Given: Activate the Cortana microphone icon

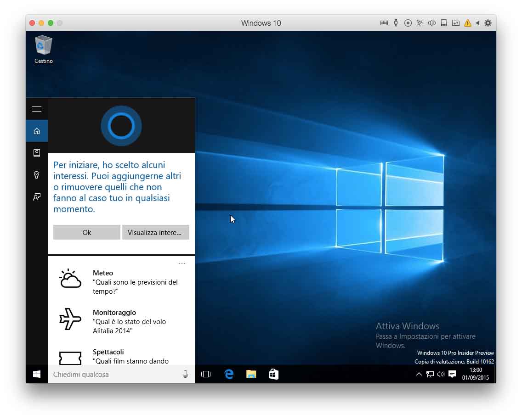Looking at the screenshot, I should pyautogui.click(x=186, y=375).
